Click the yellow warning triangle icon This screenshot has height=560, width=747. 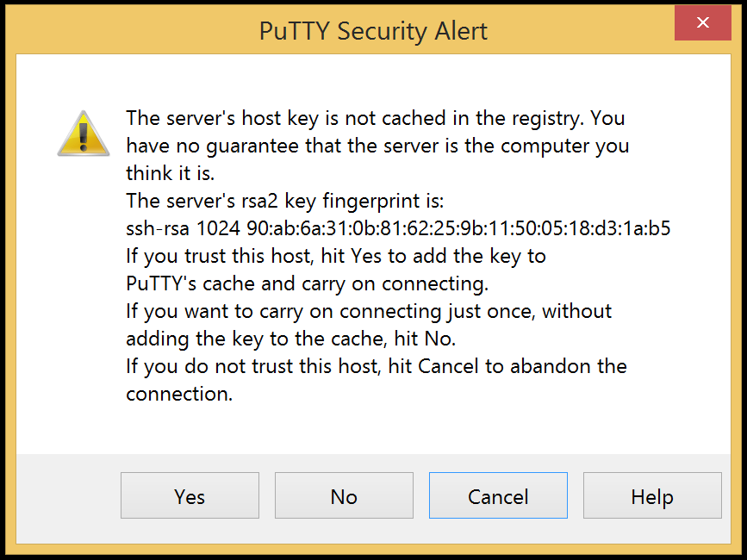click(84, 134)
